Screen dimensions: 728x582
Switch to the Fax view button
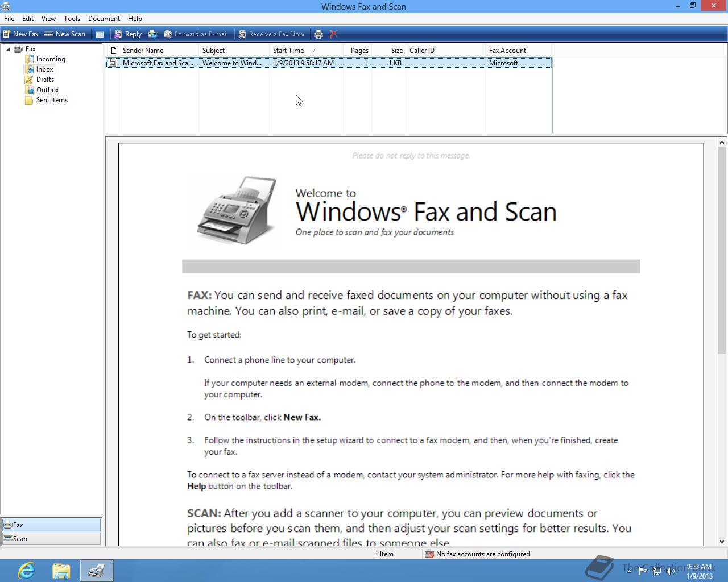51,525
